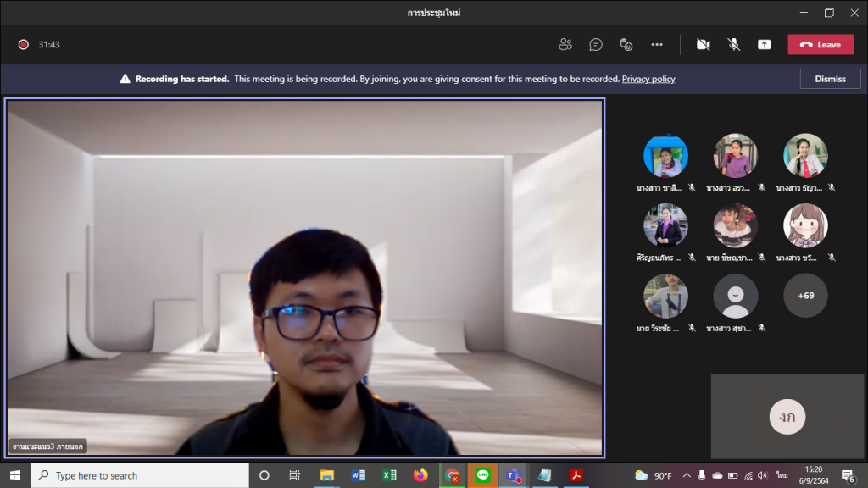Toggle the Thai input language indicator
Screen dimensions: 868x488
(x=782, y=475)
